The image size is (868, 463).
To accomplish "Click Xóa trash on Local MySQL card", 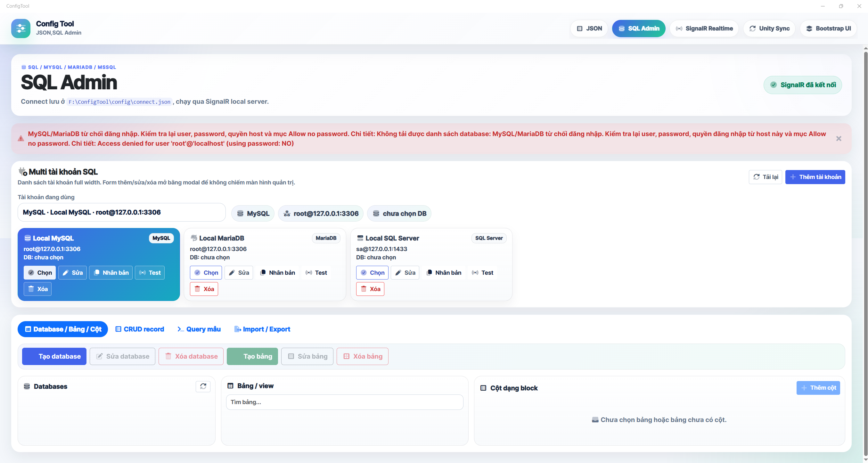I will (x=37, y=289).
